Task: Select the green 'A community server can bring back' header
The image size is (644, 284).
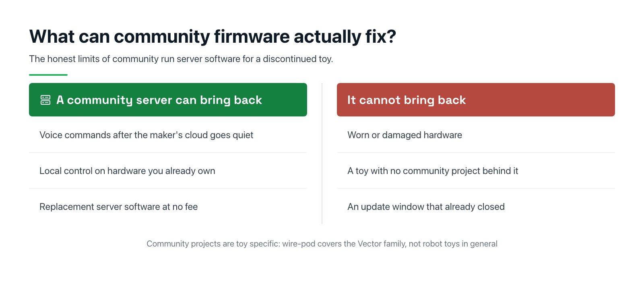Action: (x=168, y=100)
